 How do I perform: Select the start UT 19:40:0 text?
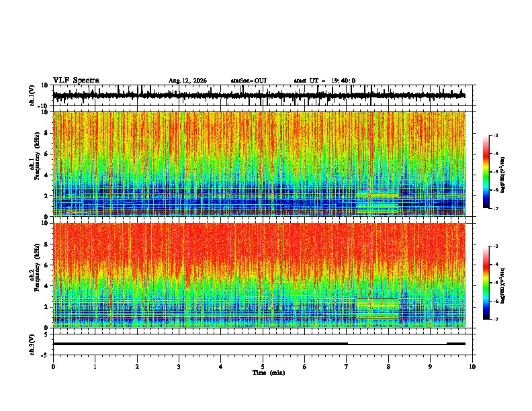pos(324,81)
